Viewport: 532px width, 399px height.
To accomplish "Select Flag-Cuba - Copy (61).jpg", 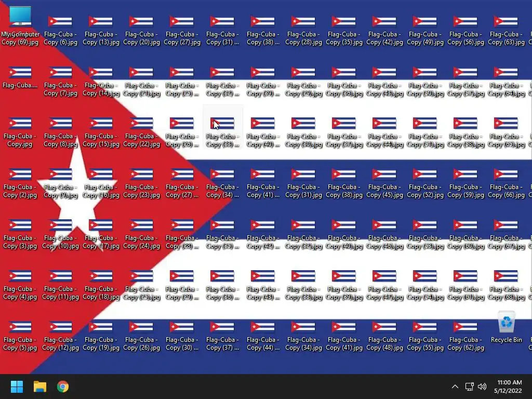I will click(x=465, y=285).
